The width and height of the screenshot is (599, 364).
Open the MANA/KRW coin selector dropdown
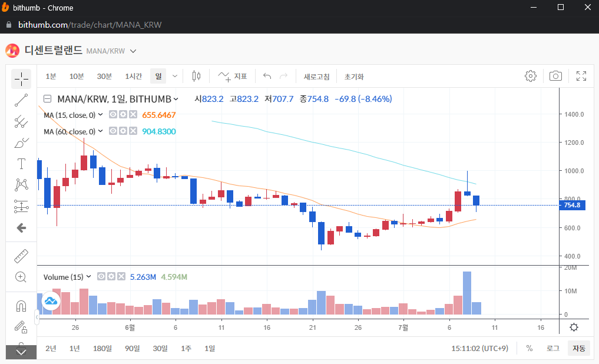tap(133, 51)
